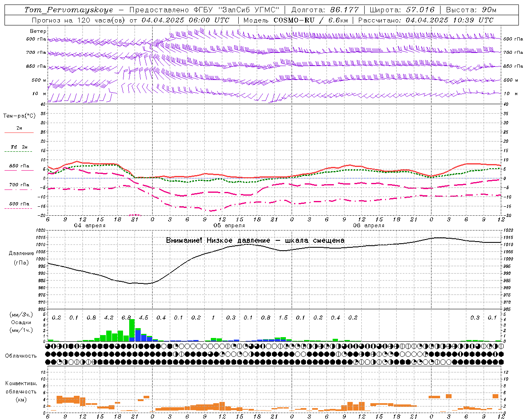Click the Давление pressure panel label
Image resolution: width=525 pixels, height=420 pixels.
21,253
